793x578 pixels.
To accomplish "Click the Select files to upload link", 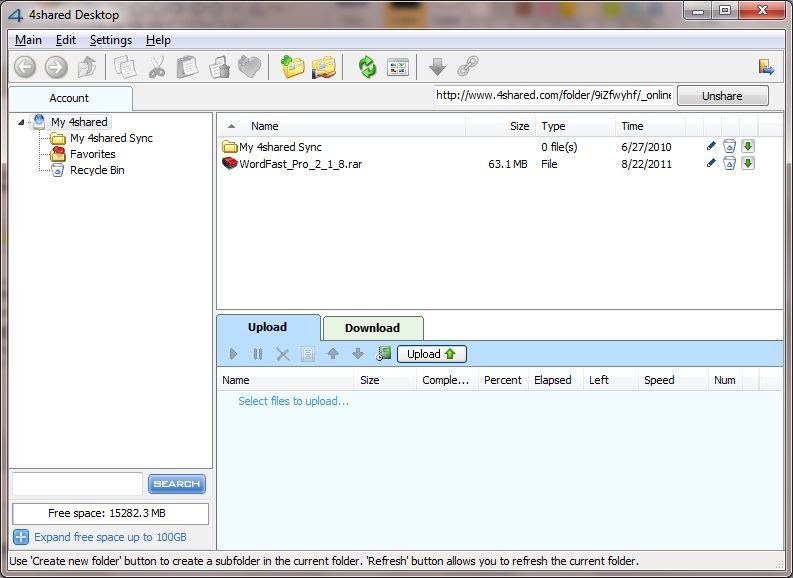I will point(293,401).
